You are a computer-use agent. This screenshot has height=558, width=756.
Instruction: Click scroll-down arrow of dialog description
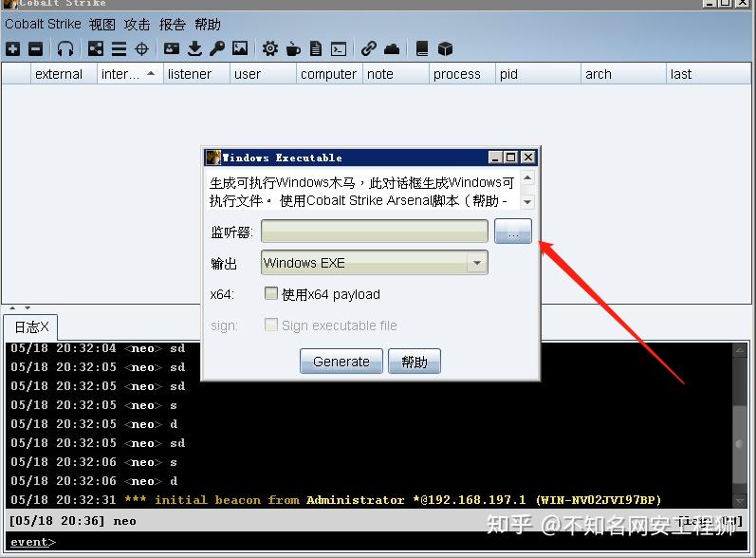[527, 201]
